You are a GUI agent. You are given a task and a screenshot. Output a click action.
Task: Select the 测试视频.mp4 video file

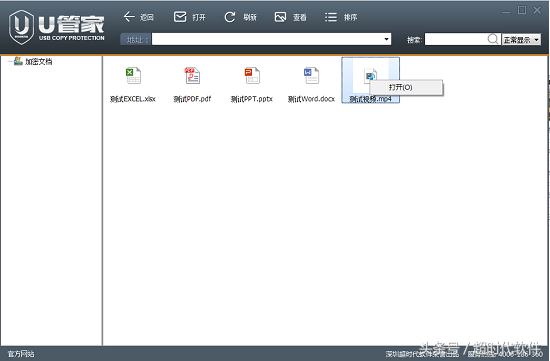click(370, 80)
